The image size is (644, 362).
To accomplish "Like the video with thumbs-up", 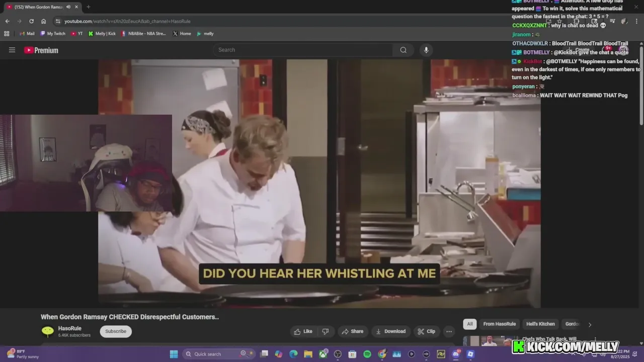I will 303,331.
